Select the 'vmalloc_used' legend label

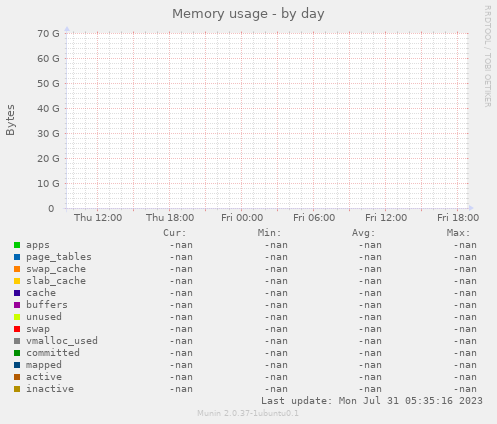(x=62, y=341)
